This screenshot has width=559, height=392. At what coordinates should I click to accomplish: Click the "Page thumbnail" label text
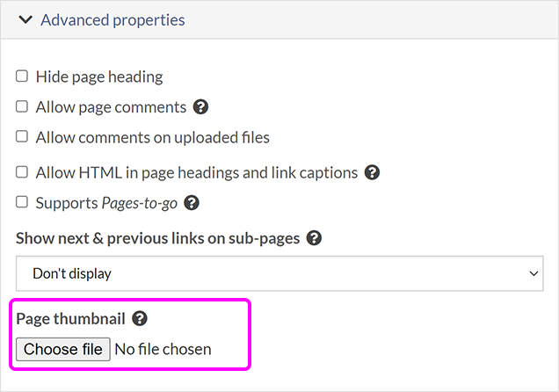(70, 319)
